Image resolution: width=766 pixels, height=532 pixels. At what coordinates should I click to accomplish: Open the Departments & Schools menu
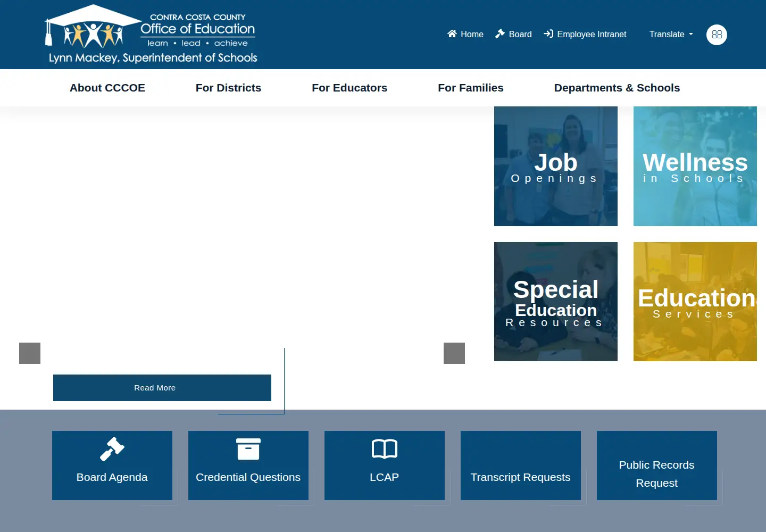(617, 88)
